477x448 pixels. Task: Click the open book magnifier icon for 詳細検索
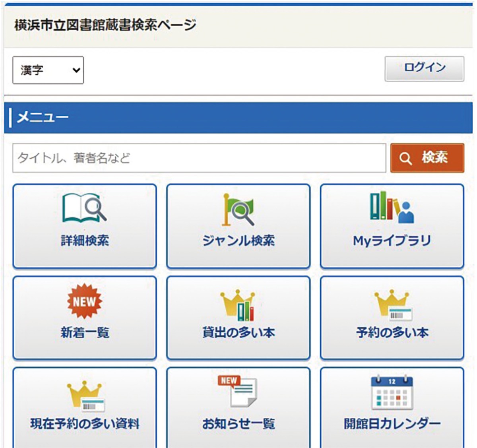click(x=84, y=208)
